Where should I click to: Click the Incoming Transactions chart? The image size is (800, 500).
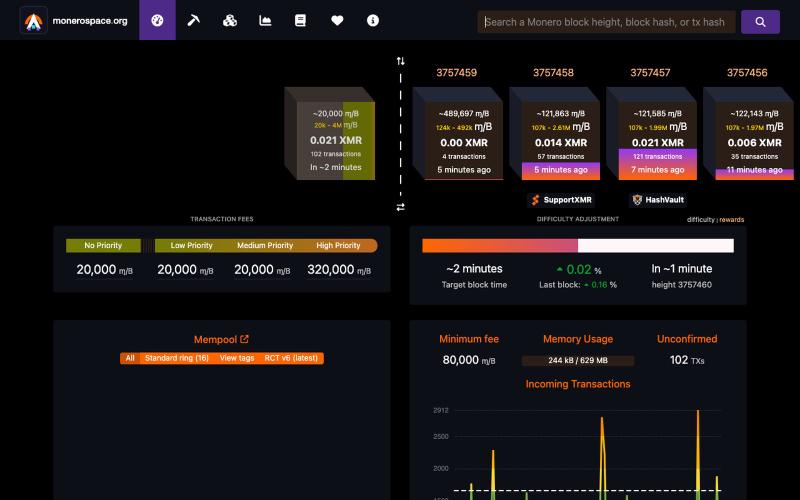(x=578, y=453)
